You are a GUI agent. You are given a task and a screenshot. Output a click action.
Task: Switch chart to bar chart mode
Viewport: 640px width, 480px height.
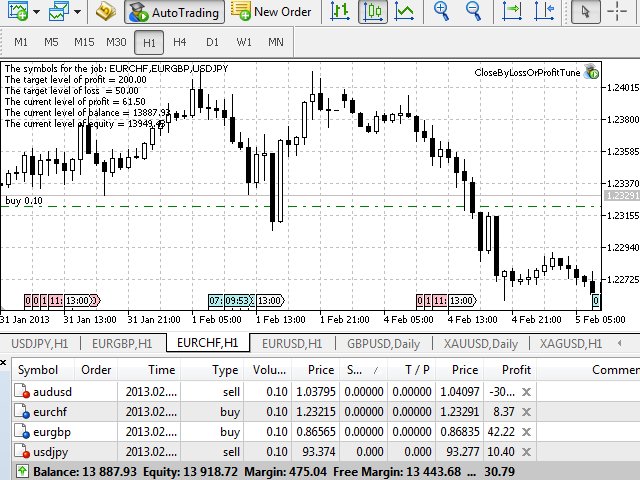(x=340, y=12)
